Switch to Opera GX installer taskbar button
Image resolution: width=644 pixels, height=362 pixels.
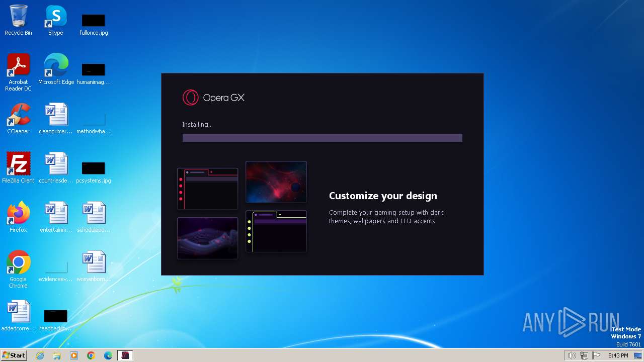tap(125, 355)
